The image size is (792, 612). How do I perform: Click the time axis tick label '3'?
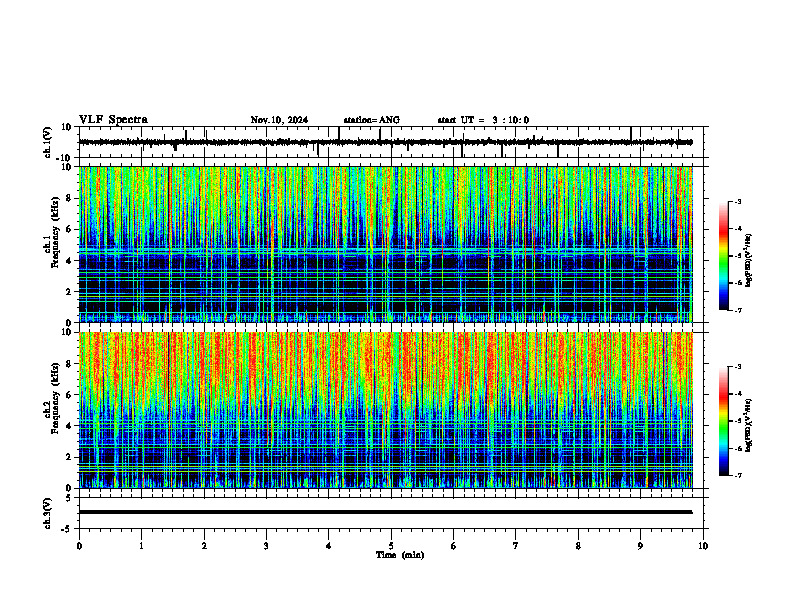pyautogui.click(x=266, y=546)
